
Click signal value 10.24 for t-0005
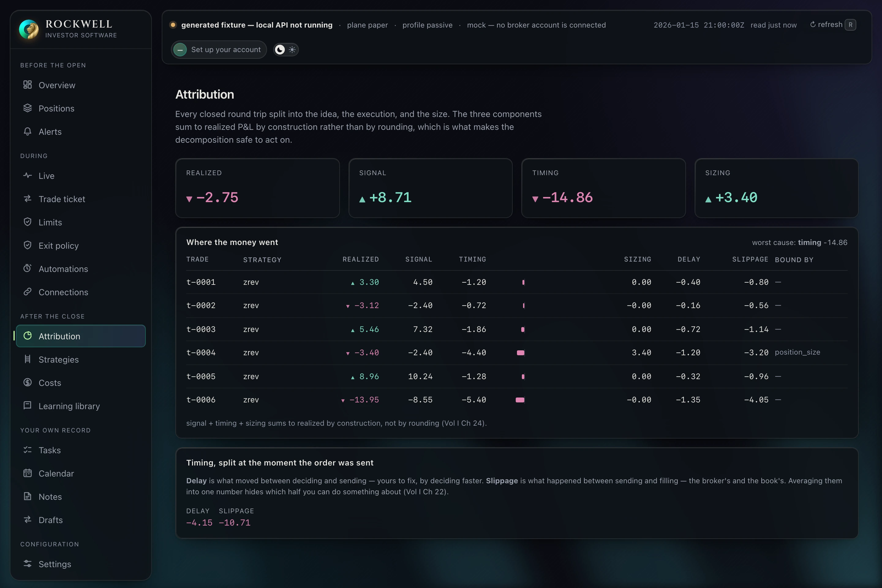tap(420, 376)
